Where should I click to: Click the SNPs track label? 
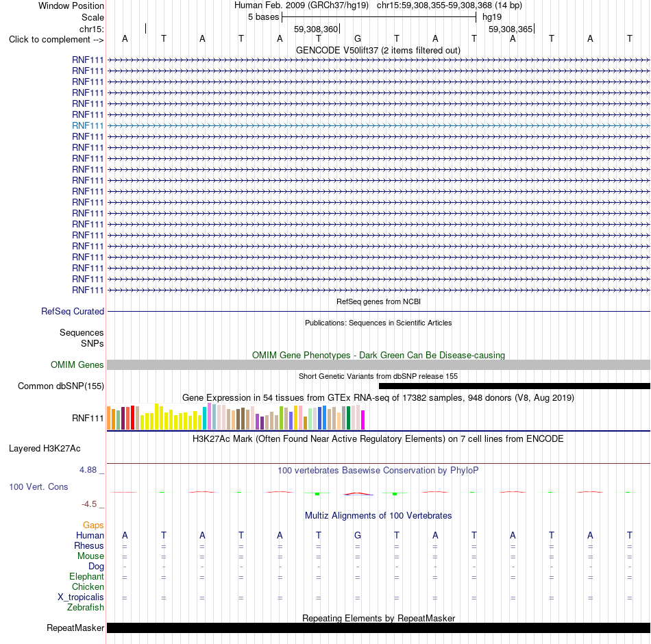tap(93, 343)
